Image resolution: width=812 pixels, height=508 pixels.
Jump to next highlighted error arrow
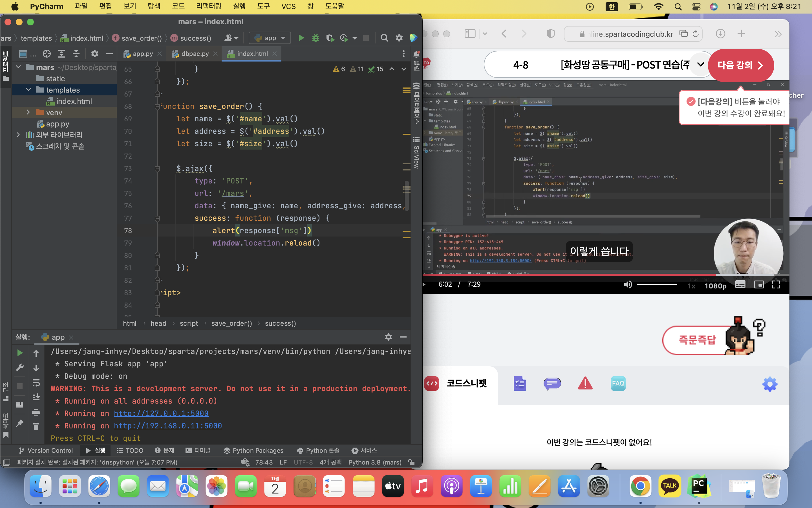point(404,69)
